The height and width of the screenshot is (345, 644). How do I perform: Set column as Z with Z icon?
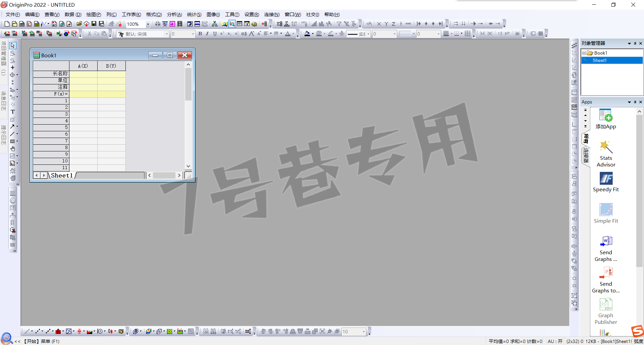394,24
